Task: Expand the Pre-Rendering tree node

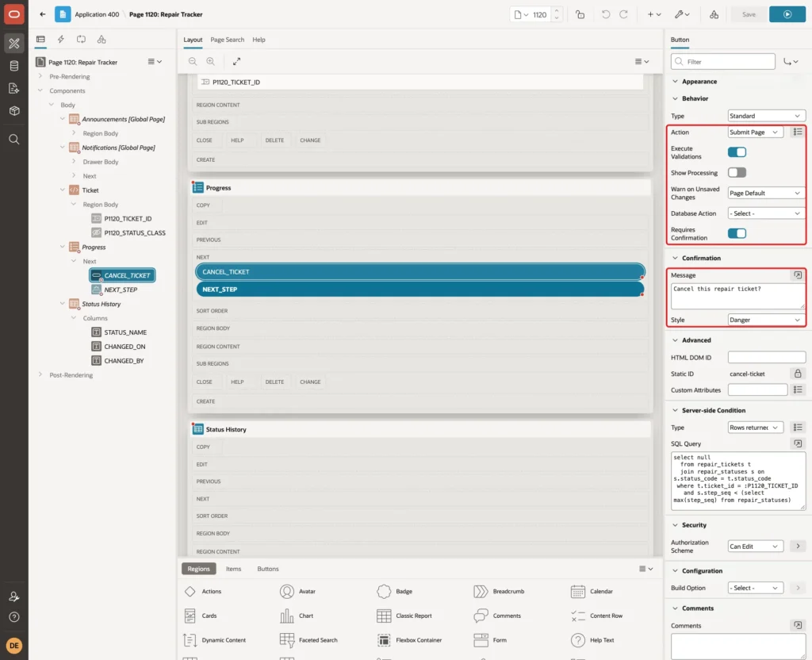Action: [40, 76]
